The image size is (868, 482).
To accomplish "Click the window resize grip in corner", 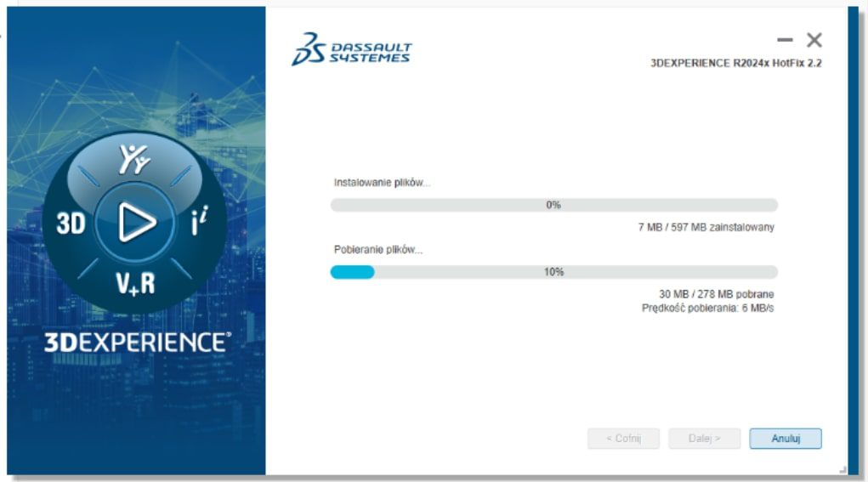I will click(842, 470).
